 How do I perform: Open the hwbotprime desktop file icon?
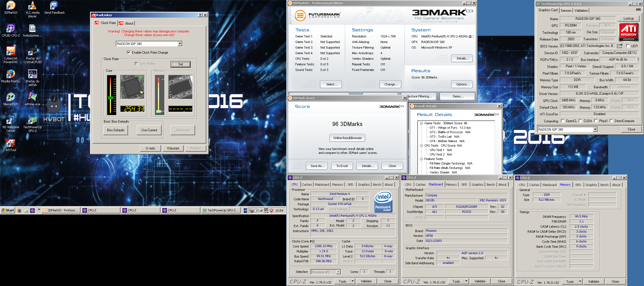32,30
